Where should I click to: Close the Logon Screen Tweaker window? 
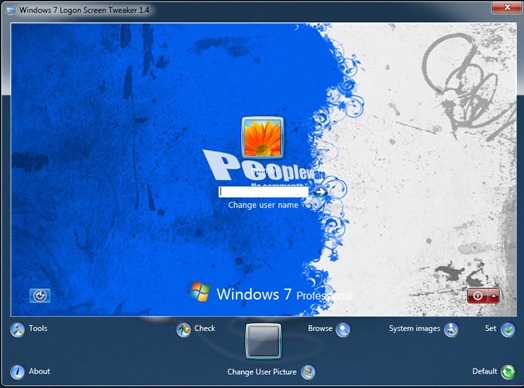point(507,7)
